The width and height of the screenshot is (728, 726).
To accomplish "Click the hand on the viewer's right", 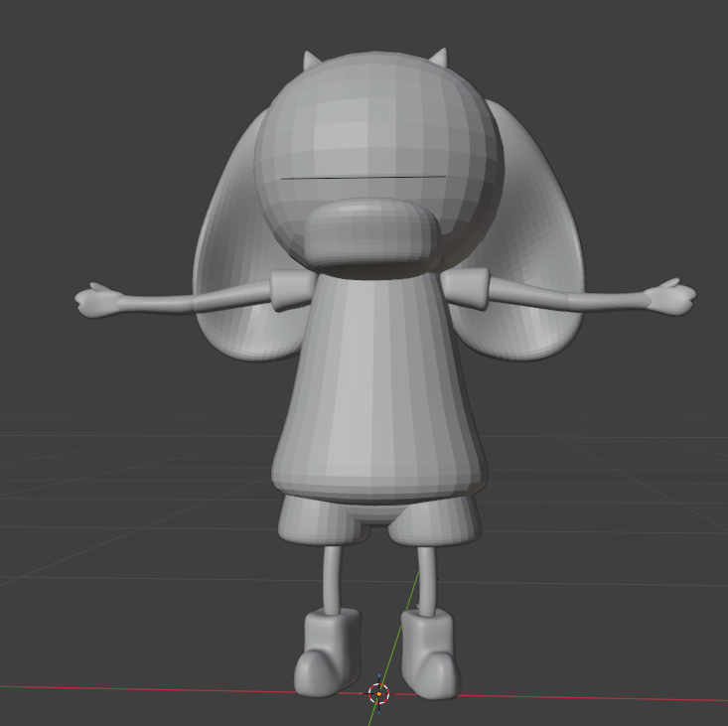I will coord(670,296).
